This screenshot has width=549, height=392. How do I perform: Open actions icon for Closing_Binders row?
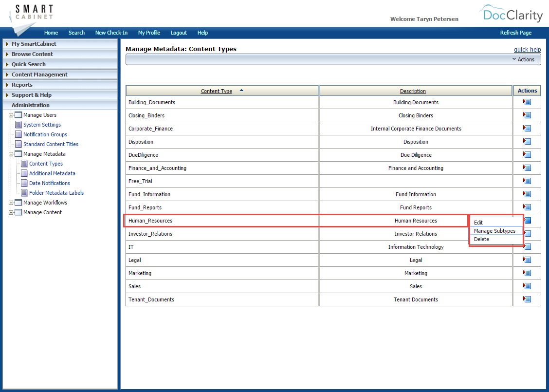(x=527, y=115)
